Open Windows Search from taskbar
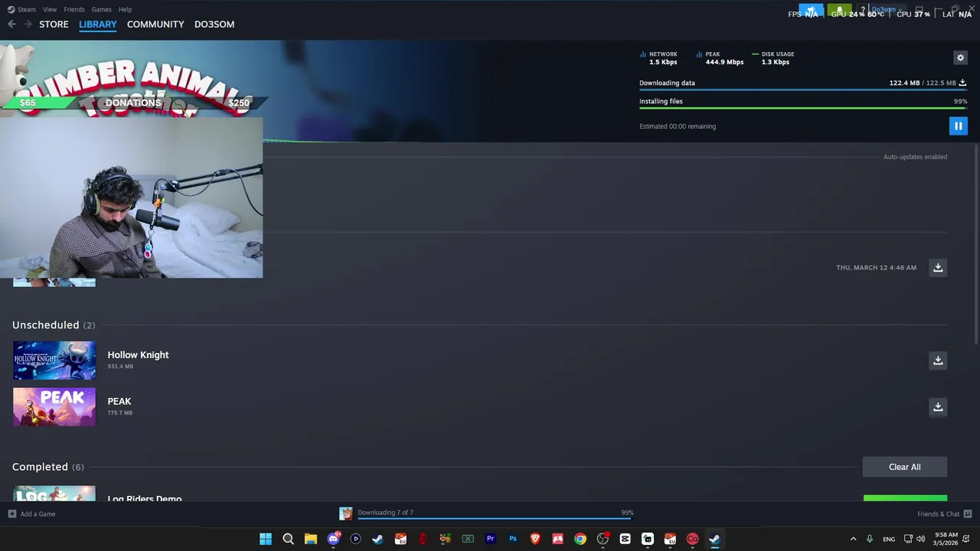The height and width of the screenshot is (551, 980). [288, 539]
